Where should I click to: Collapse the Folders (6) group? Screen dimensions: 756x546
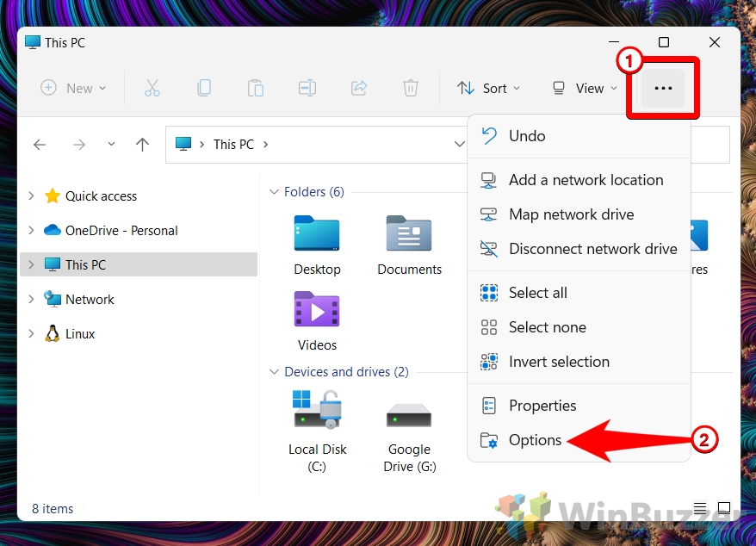click(x=275, y=192)
